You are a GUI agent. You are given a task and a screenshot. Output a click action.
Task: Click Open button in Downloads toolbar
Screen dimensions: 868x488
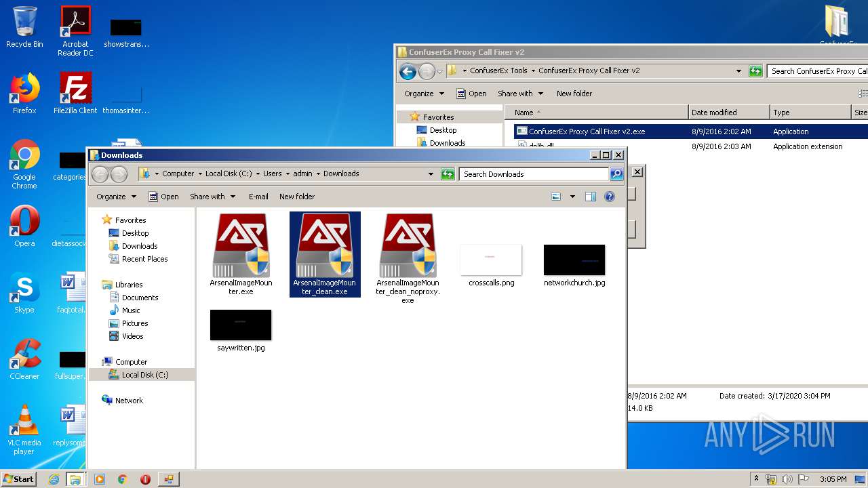pyautogui.click(x=163, y=197)
